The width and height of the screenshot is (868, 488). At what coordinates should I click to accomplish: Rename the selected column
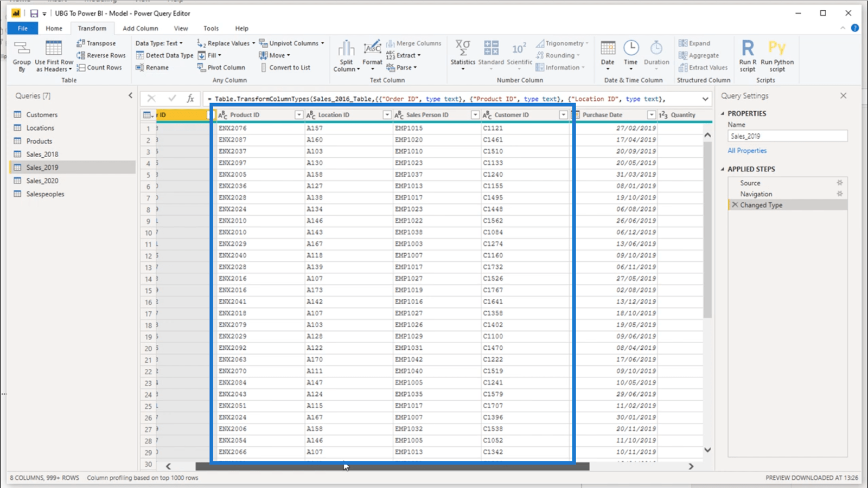click(152, 68)
